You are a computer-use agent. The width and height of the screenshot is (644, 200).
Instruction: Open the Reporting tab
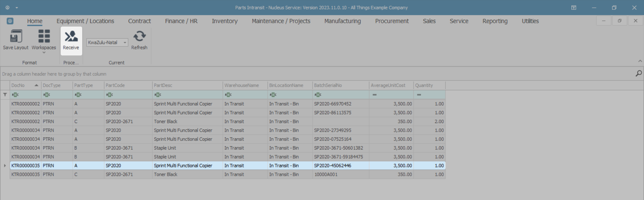[495, 21]
